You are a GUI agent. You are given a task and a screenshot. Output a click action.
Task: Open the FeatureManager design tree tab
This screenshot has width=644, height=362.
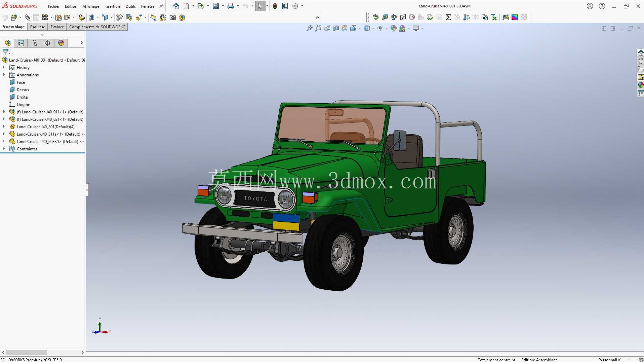pyautogui.click(x=7, y=43)
